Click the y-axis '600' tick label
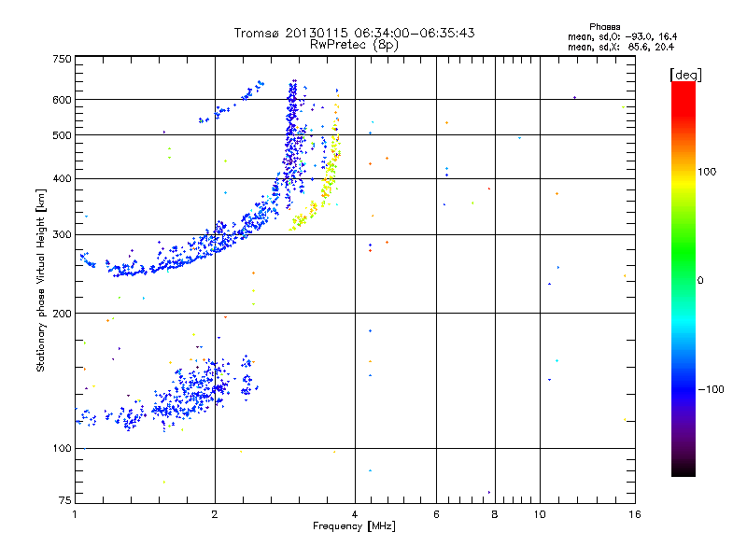The width and height of the screenshot is (747, 560). 62,100
